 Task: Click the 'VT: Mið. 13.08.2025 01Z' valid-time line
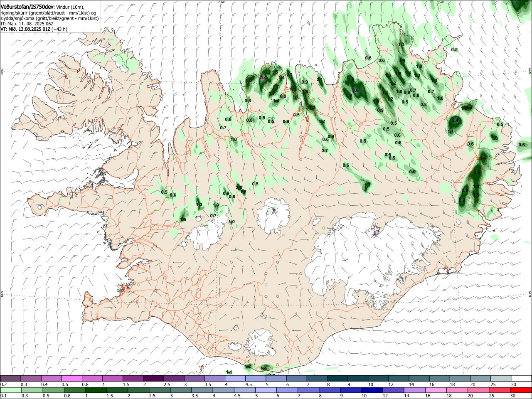tap(25, 29)
